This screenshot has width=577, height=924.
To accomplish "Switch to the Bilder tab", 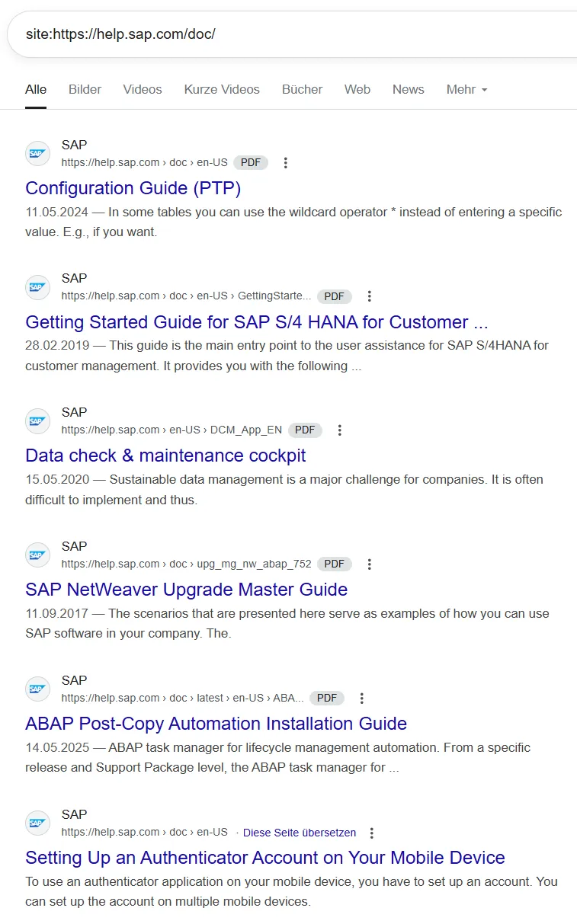I will point(85,89).
